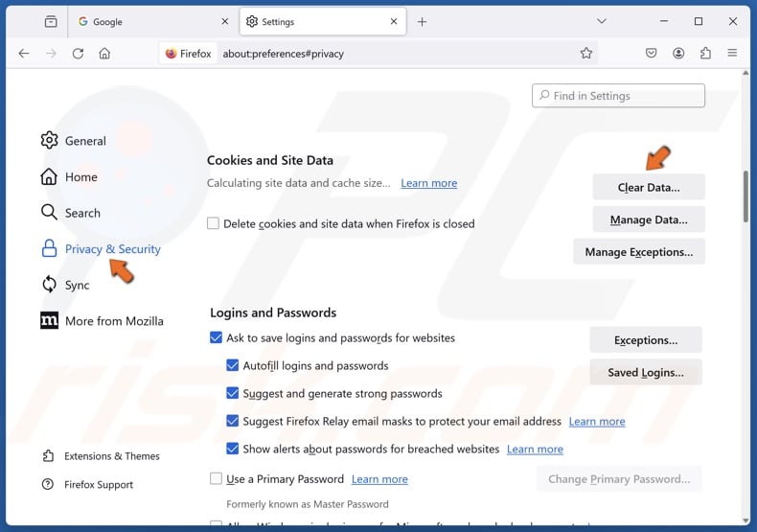Image resolution: width=757 pixels, height=532 pixels.
Task: Toggle Show alerts about breached passwords
Action: pos(232,449)
